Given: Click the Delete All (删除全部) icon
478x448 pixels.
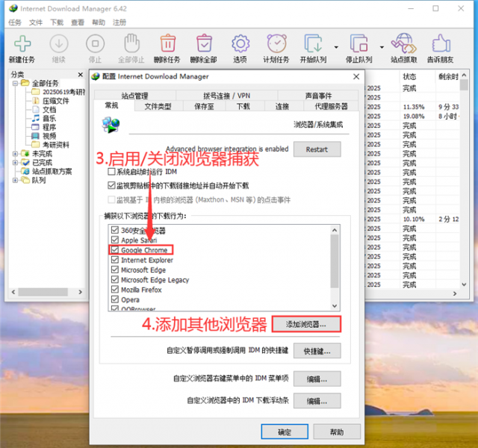Looking at the screenshot, I should [x=204, y=43].
